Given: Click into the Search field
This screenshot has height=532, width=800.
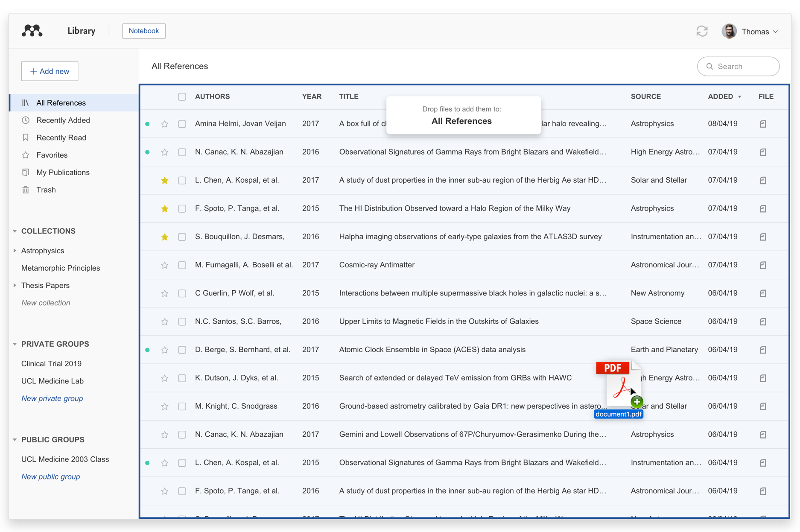Looking at the screenshot, I should tap(744, 67).
